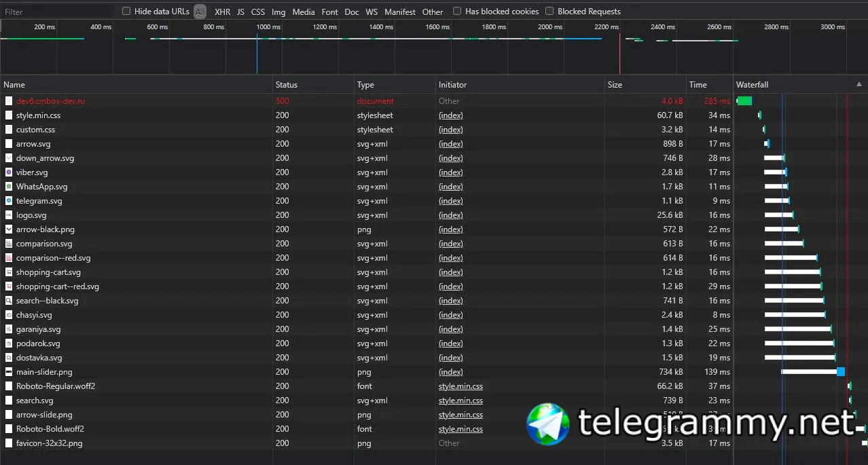The image size is (868, 465).
Task: Select the All filter type
Action: (x=200, y=12)
